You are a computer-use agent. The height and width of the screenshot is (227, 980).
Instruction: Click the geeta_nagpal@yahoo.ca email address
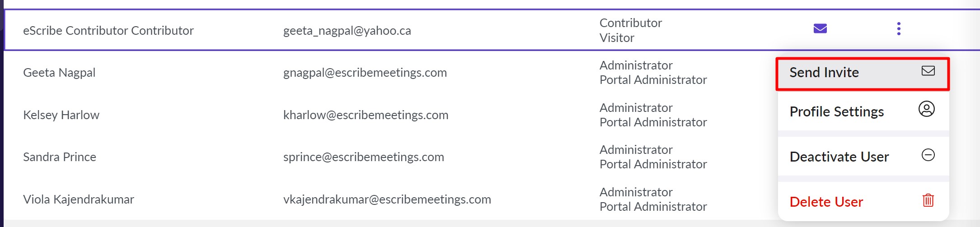coord(347,31)
